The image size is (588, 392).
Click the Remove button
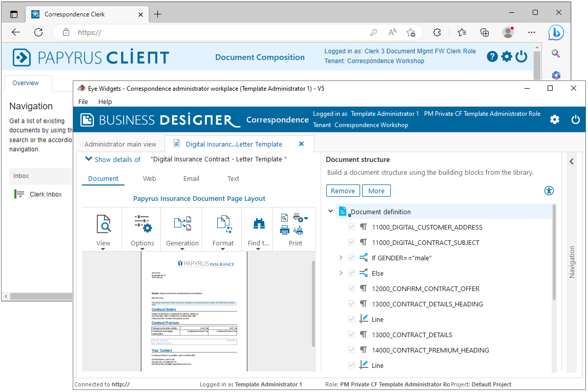pyautogui.click(x=343, y=191)
